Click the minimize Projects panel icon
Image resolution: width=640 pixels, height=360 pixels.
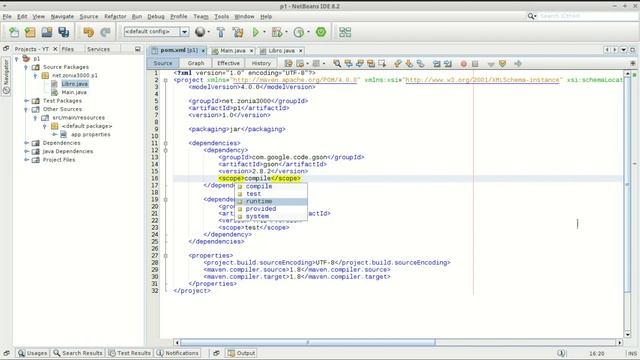[138, 49]
